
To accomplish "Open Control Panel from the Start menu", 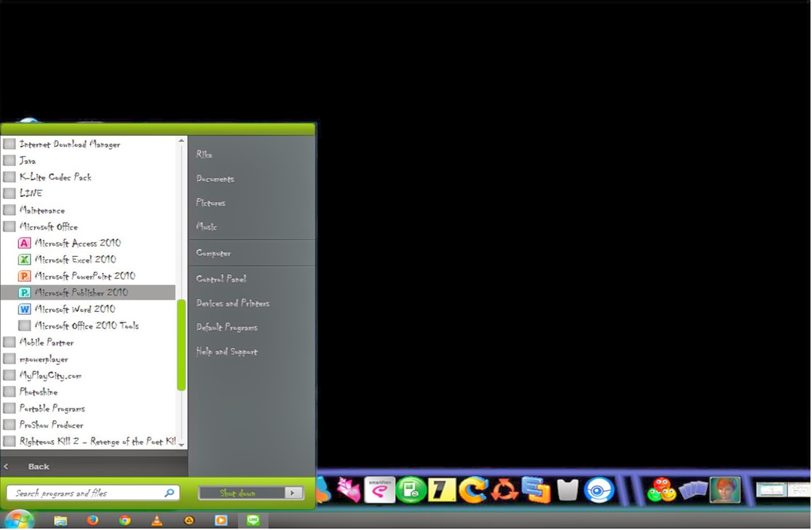I will tap(221, 278).
